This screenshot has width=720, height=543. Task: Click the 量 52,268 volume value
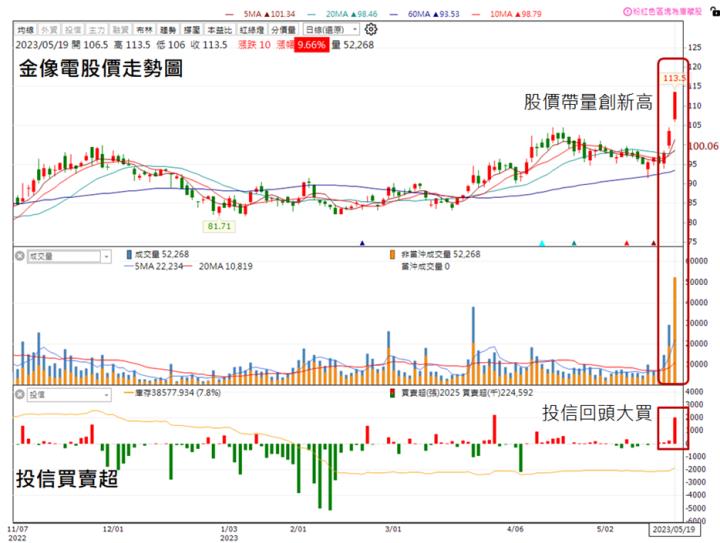pyautogui.click(x=353, y=45)
